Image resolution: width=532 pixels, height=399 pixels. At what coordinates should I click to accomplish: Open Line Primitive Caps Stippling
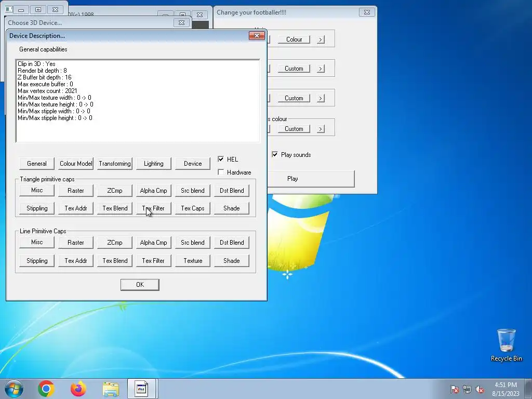(x=37, y=261)
